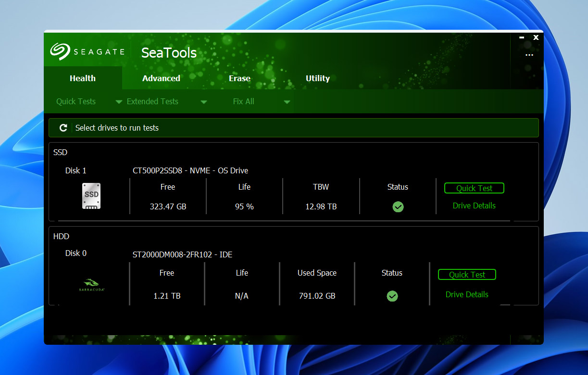Switch to the Health tab
588x375 pixels.
point(83,78)
